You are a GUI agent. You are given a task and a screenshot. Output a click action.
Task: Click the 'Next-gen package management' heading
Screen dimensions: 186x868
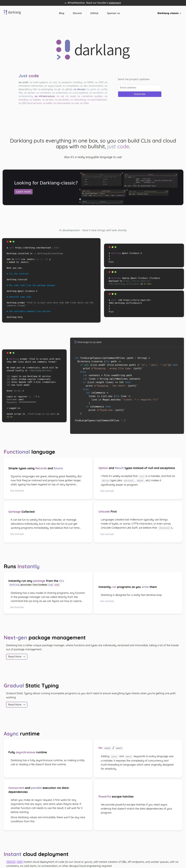pyautogui.click(x=45, y=638)
